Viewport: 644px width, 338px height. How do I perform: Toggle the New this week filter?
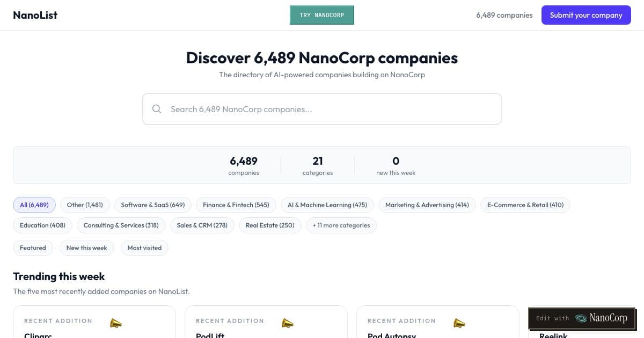86,248
